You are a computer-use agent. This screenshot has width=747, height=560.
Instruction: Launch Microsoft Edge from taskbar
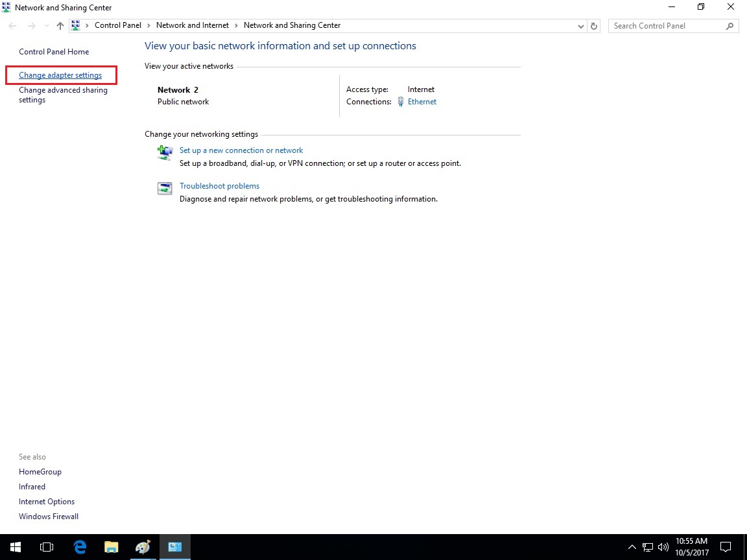point(80,547)
